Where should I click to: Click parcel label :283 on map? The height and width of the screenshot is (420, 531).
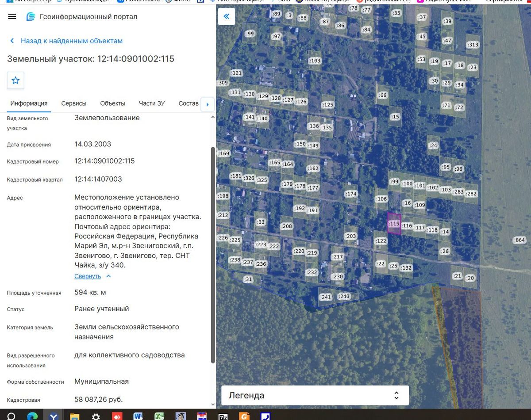(x=458, y=191)
